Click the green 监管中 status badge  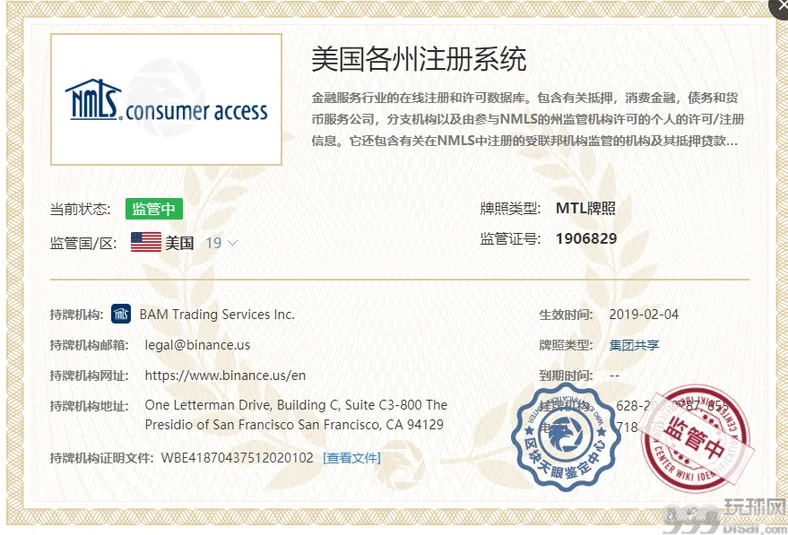click(154, 209)
